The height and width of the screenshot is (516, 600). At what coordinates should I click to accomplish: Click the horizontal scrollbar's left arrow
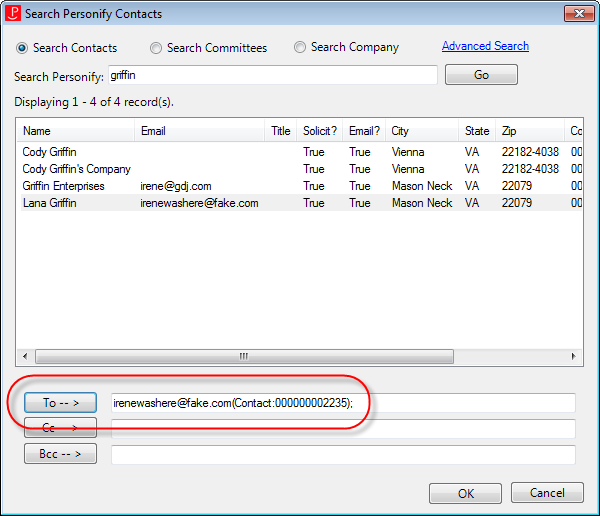coord(25,356)
